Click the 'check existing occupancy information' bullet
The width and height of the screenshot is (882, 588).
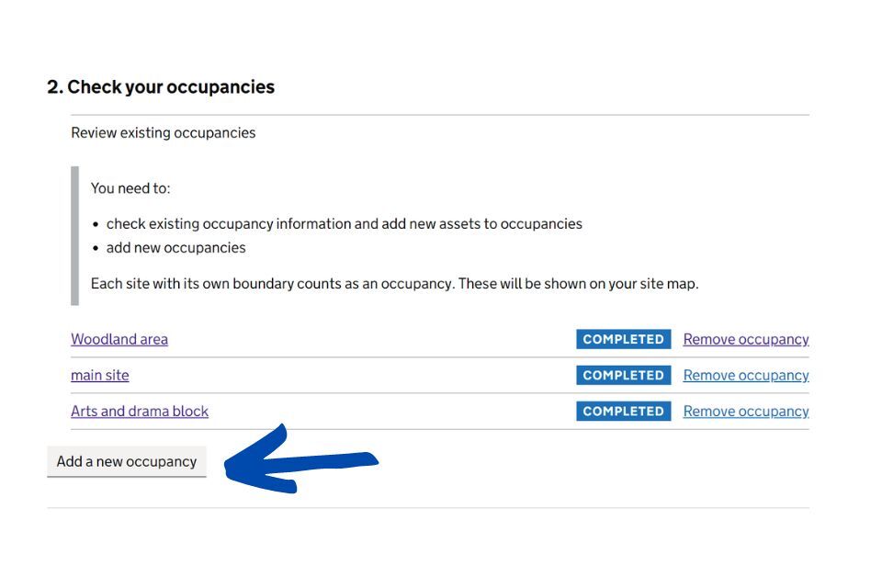click(344, 223)
